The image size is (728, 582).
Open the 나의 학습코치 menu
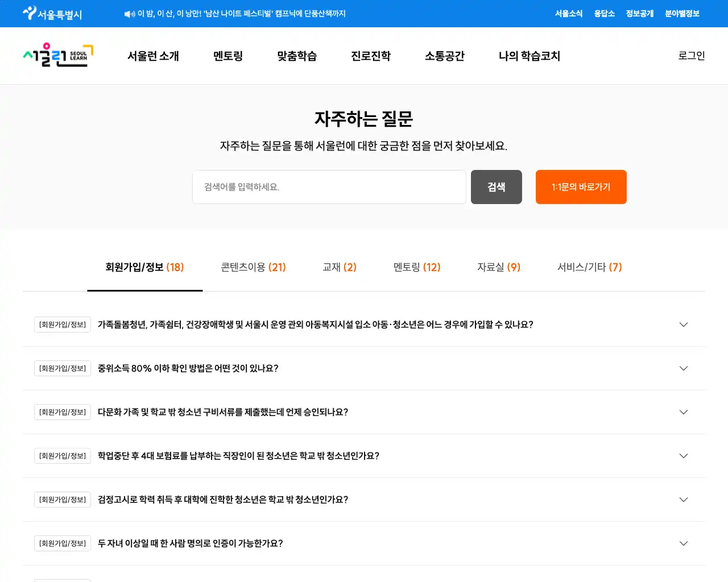click(x=530, y=56)
